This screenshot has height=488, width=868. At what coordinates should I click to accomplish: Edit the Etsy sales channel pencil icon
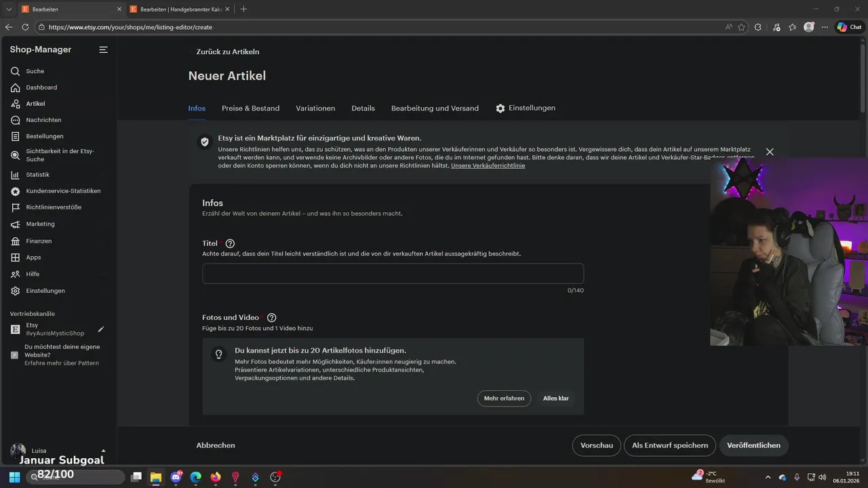101,329
